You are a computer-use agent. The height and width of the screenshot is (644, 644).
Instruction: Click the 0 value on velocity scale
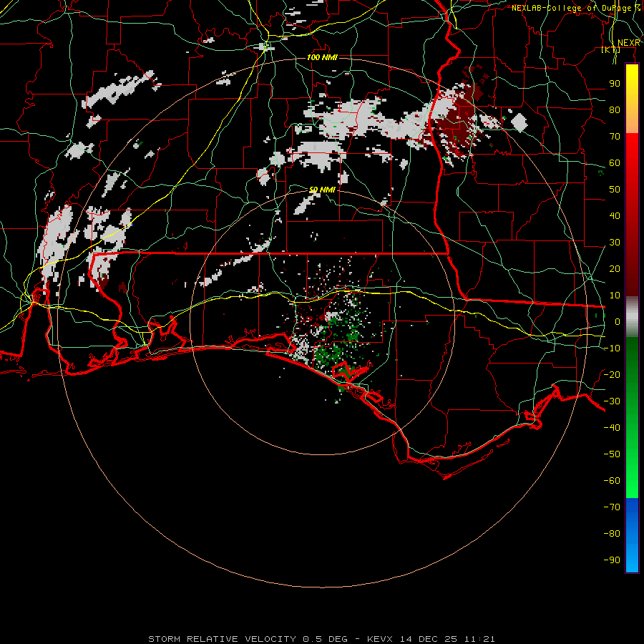click(618, 322)
